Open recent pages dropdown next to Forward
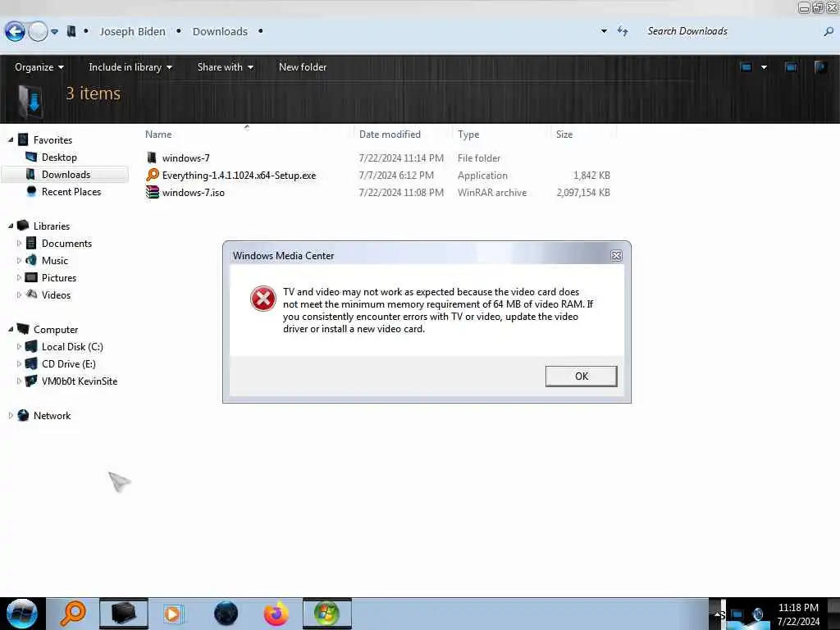Screen dimensions: 840x630 pos(55,32)
